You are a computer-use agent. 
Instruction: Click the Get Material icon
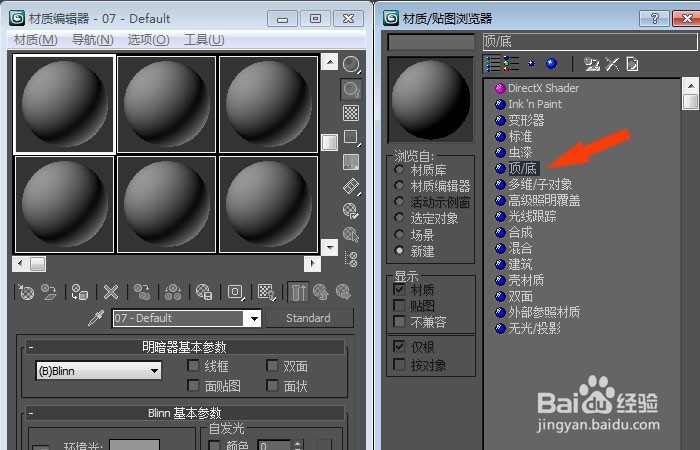coord(26,292)
